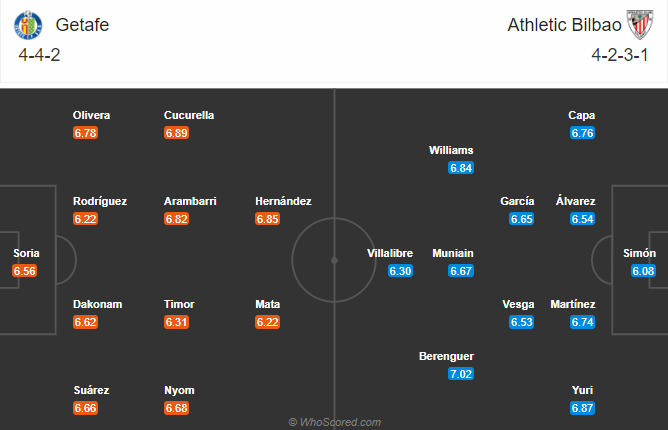Click player name Olivera

[x=91, y=115]
